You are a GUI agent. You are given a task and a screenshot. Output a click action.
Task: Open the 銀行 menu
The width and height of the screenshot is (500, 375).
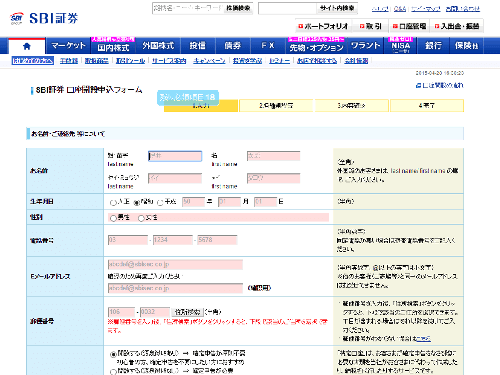click(433, 46)
